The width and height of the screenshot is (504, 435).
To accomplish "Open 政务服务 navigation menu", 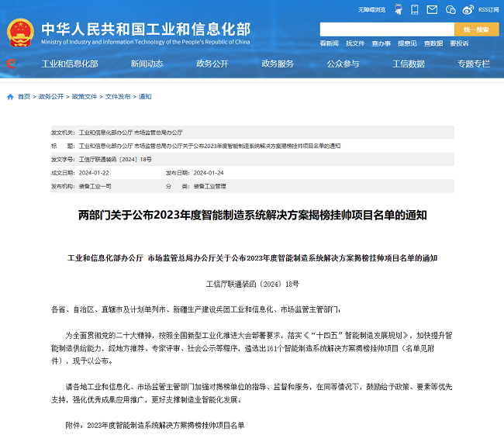I will (x=278, y=64).
